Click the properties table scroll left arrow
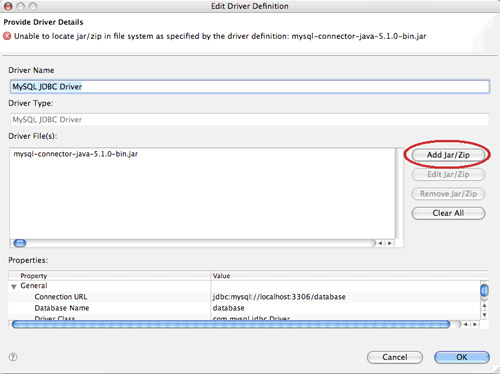Image resolution: width=500 pixels, height=374 pixels. coord(466,324)
